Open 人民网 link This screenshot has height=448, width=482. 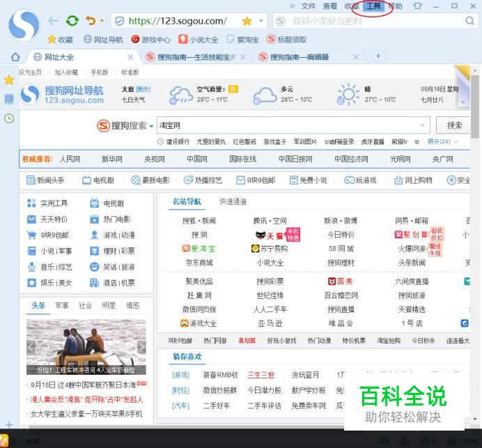(x=70, y=159)
